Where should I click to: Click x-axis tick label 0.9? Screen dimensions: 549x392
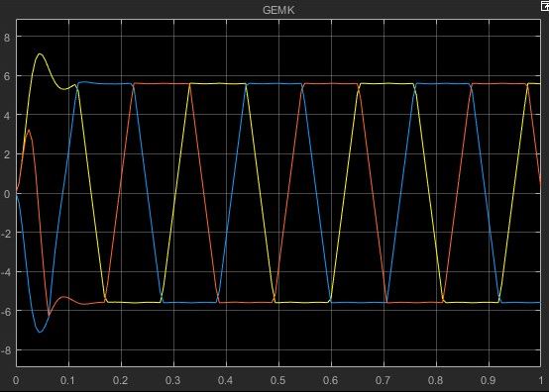click(x=488, y=380)
